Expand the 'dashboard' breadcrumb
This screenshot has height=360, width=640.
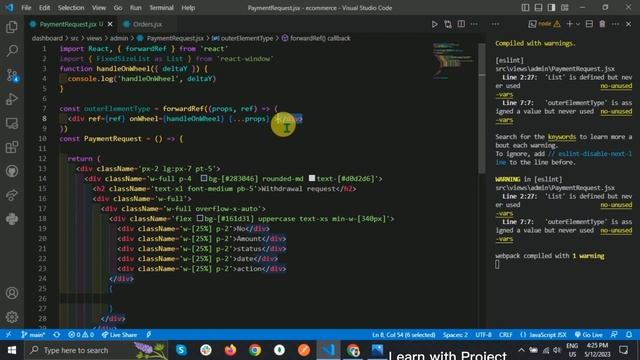click(x=47, y=38)
